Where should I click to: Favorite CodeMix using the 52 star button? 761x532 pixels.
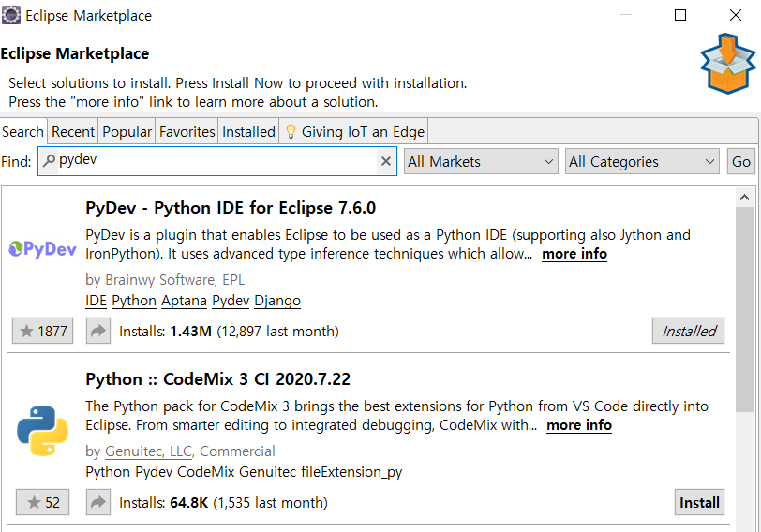43,502
